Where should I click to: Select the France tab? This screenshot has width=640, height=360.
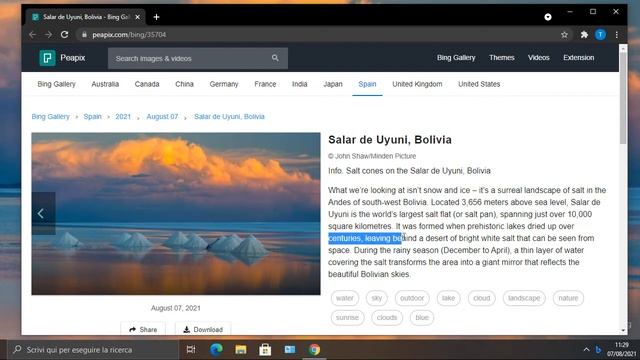click(265, 84)
